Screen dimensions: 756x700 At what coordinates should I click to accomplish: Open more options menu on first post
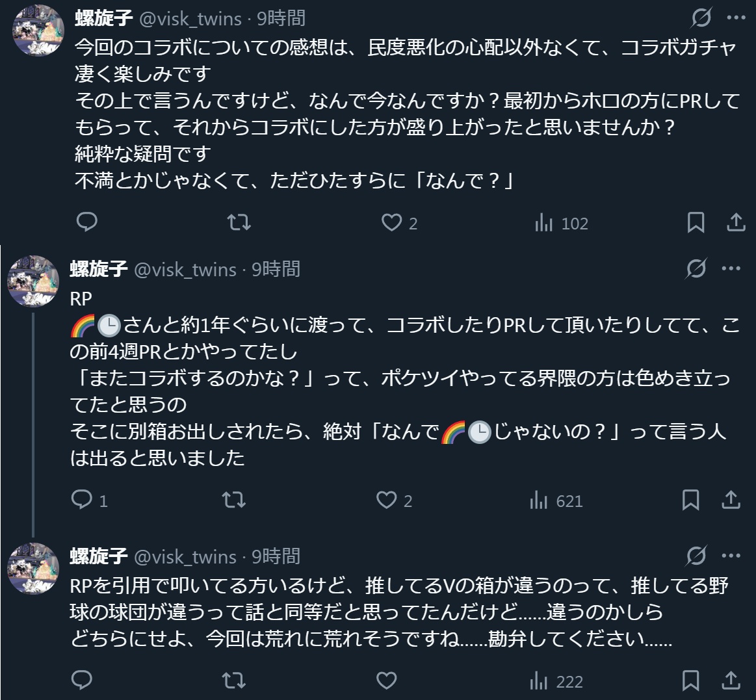(736, 18)
